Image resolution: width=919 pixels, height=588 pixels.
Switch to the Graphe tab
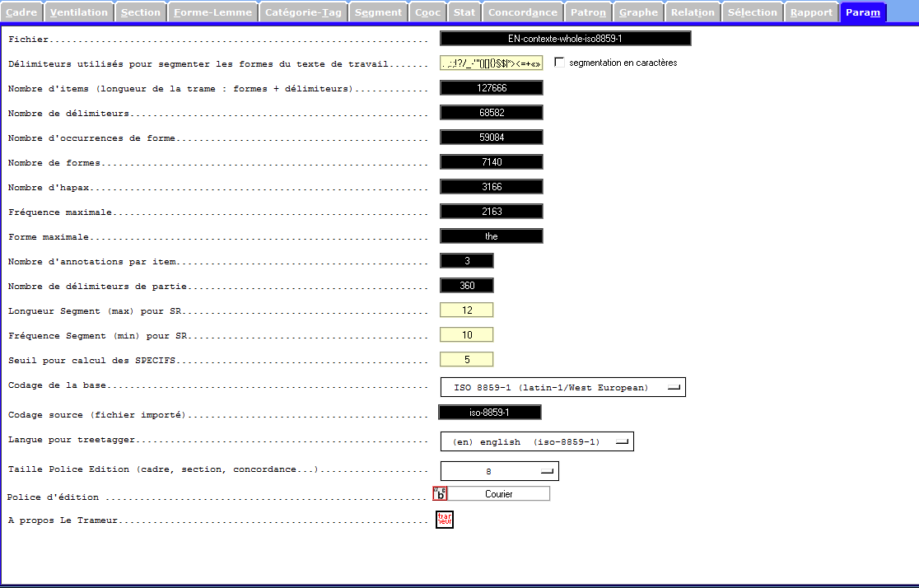pos(638,12)
